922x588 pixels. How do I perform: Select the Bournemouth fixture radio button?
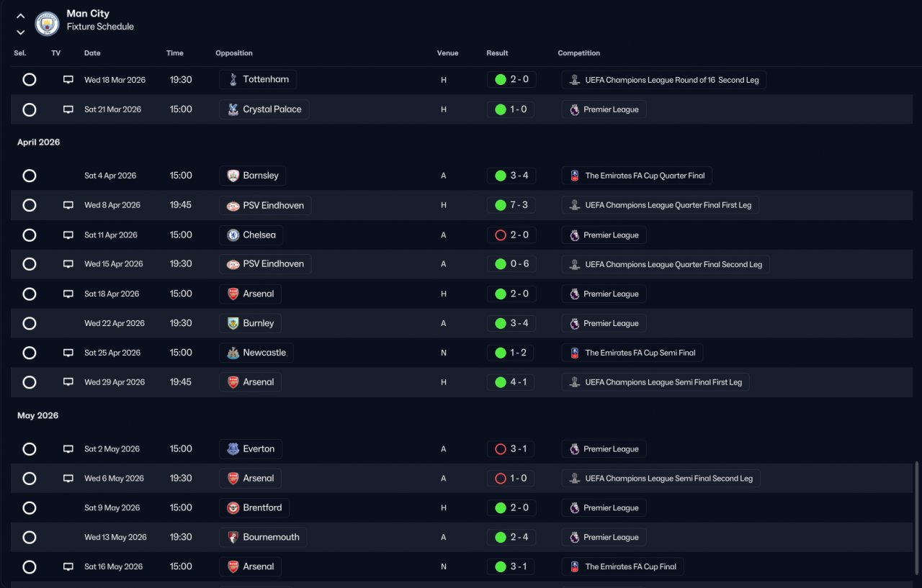[30, 538]
